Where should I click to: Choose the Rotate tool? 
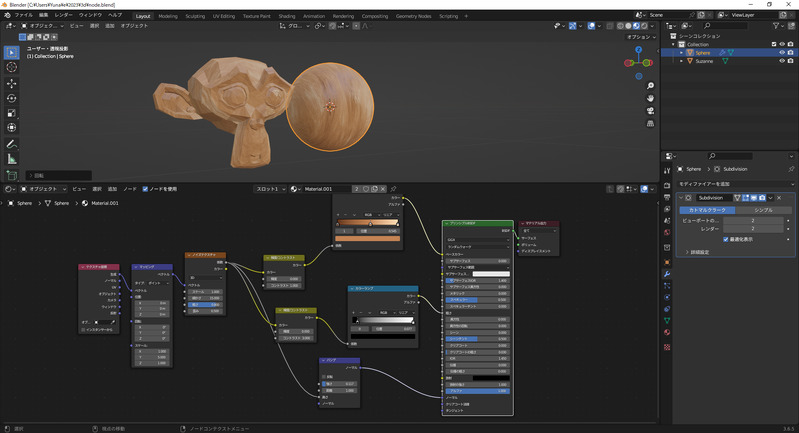point(12,98)
